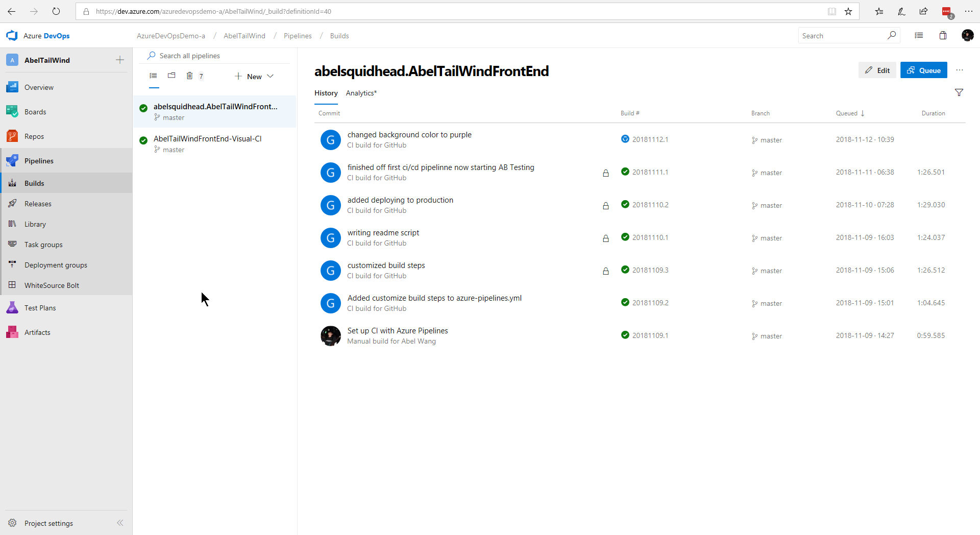
Task: Click retain lock icon for build 20181110.1
Action: pos(606,238)
